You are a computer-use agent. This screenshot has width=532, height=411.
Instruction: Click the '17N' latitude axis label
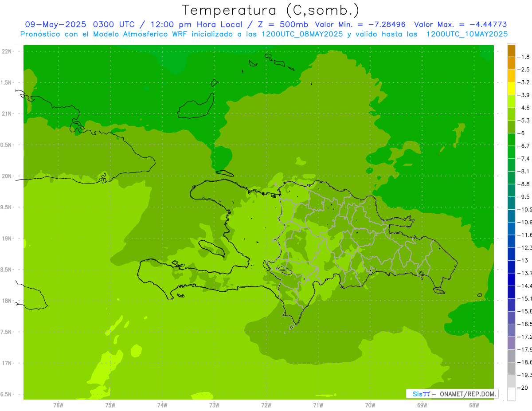click(x=7, y=363)
